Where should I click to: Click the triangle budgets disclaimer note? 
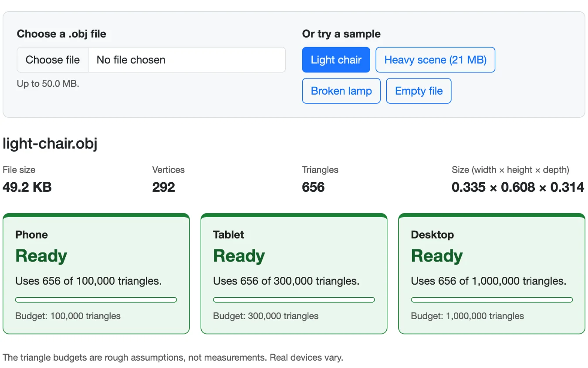click(x=173, y=358)
